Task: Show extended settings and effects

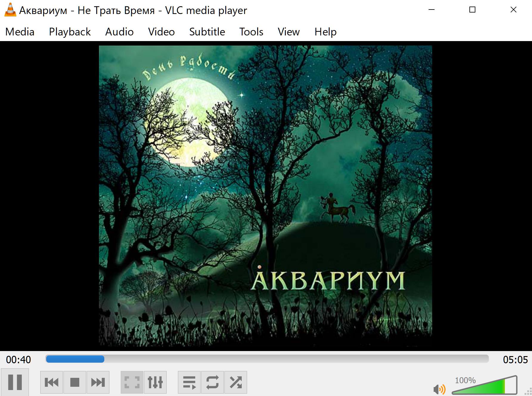Action: pyautogui.click(x=155, y=382)
